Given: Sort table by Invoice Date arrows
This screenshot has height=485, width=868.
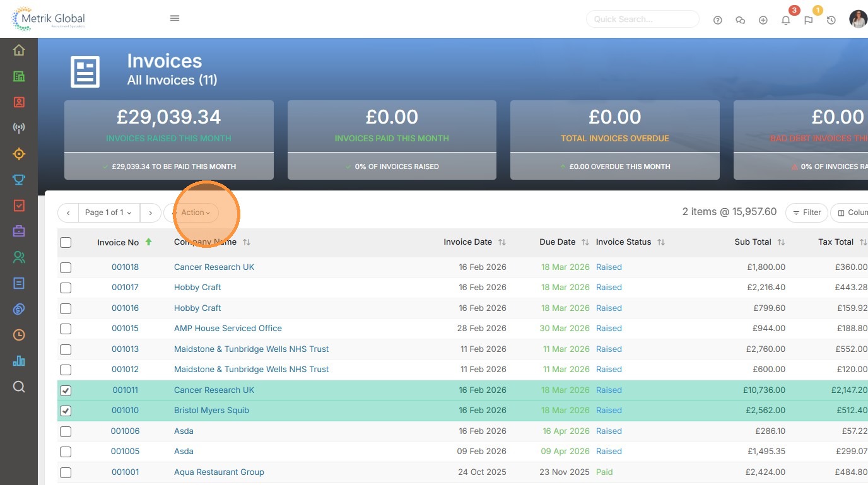Looking at the screenshot, I should [x=502, y=242].
